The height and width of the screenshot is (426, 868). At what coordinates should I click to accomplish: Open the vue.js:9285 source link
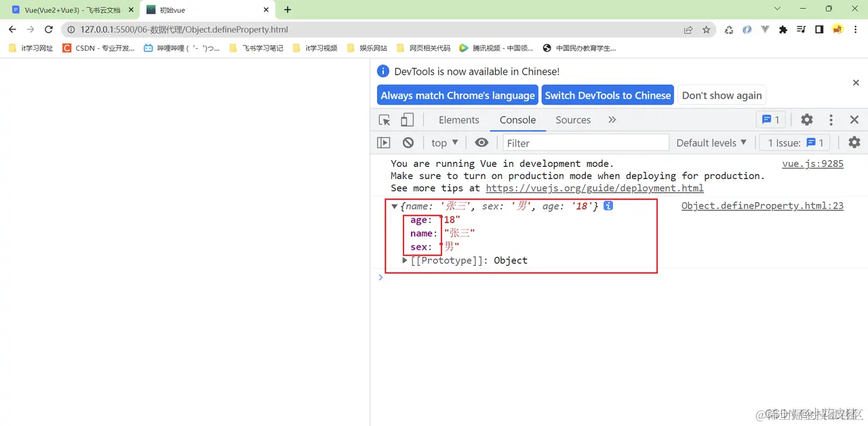pyautogui.click(x=812, y=163)
